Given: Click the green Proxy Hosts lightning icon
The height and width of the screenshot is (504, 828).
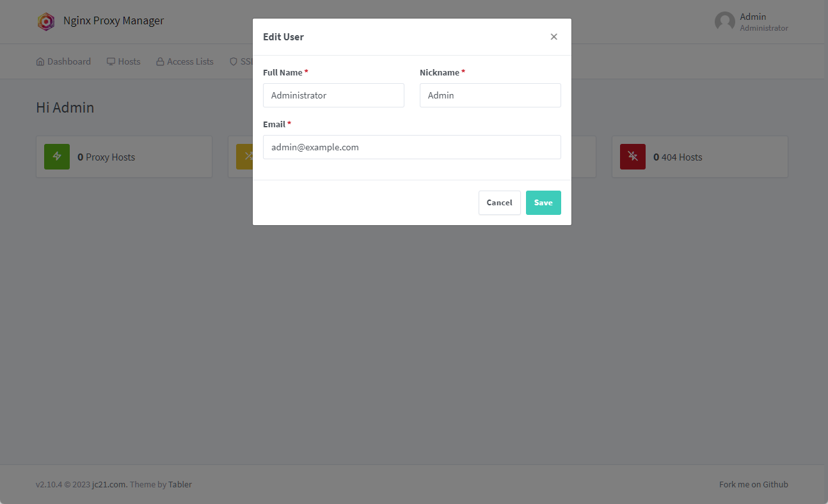Looking at the screenshot, I should 57,157.
